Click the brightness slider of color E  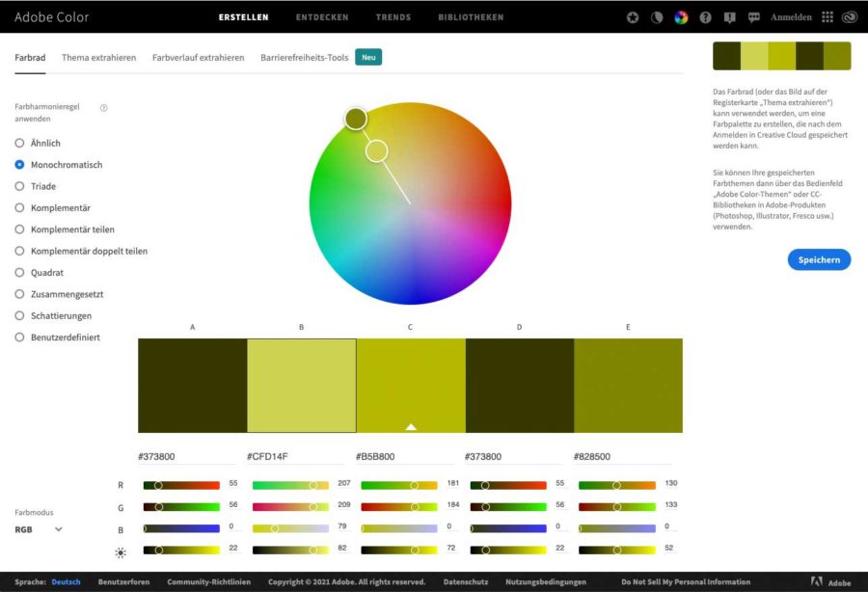pos(617,550)
